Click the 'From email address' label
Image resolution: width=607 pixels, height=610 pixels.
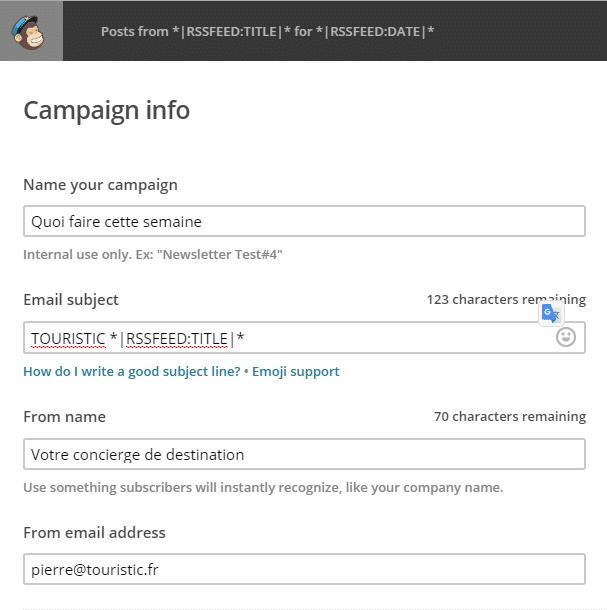(x=94, y=533)
